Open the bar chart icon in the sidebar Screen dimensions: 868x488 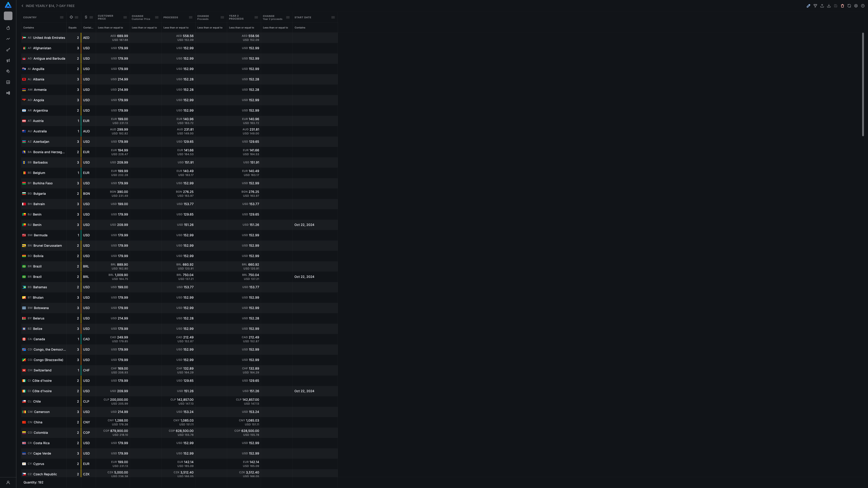click(8, 82)
